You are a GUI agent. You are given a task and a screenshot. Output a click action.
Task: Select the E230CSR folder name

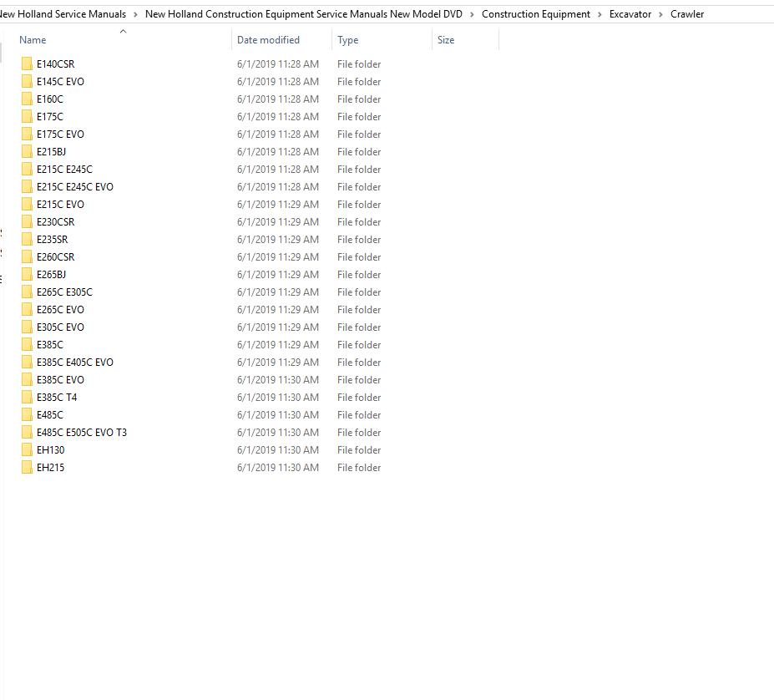tap(55, 222)
